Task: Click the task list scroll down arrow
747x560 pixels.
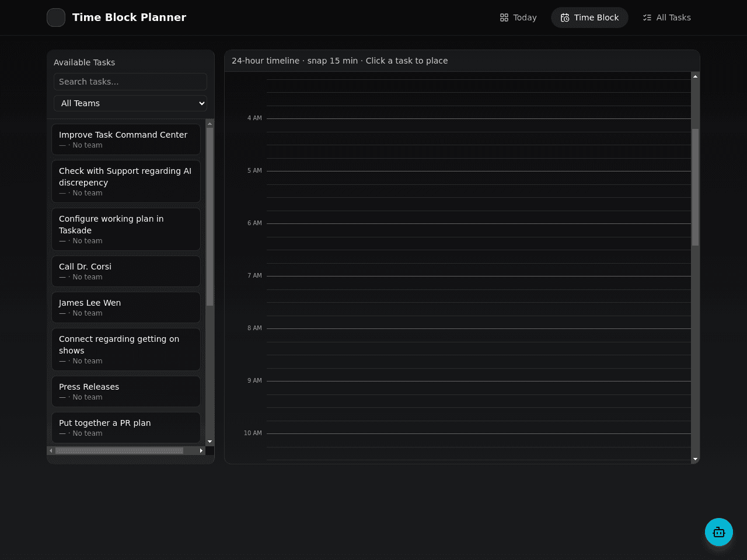Action: click(210, 442)
